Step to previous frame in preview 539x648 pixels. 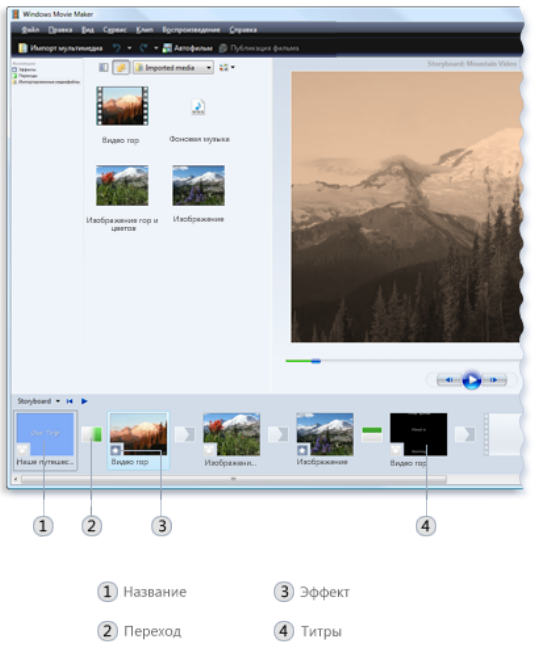click(449, 380)
